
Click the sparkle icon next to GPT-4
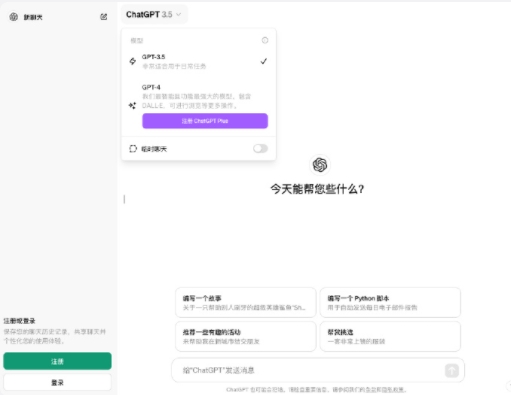(132, 106)
